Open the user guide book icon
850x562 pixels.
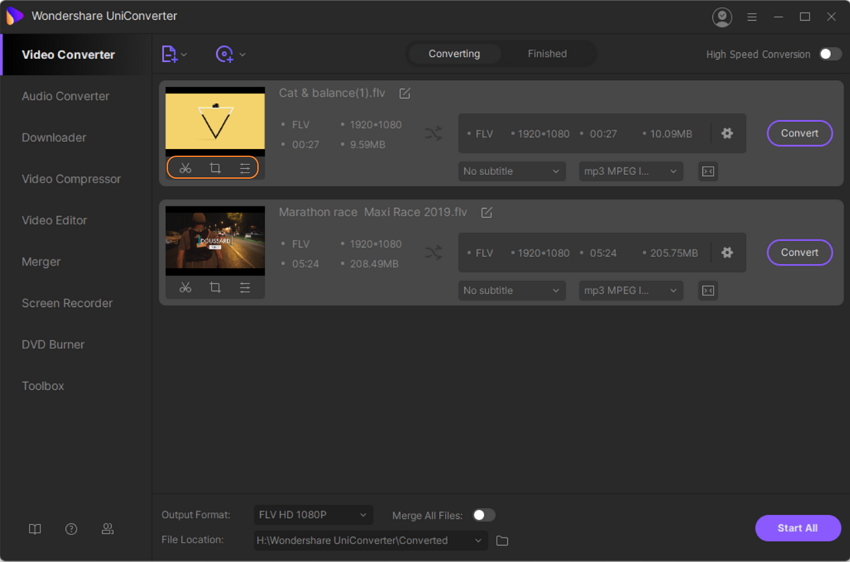[35, 529]
